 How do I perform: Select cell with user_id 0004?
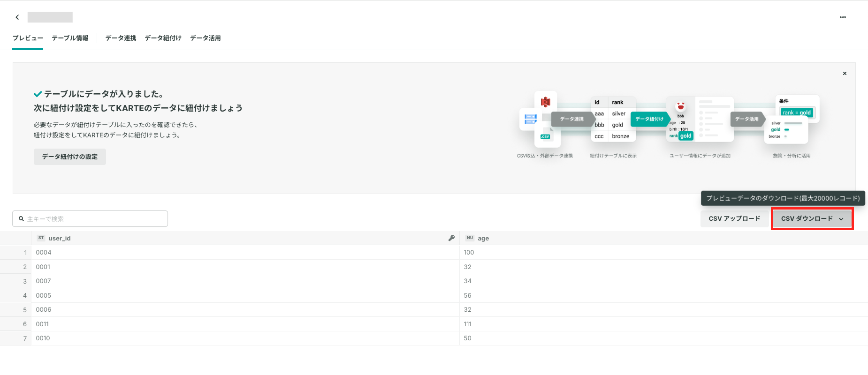[245, 252]
